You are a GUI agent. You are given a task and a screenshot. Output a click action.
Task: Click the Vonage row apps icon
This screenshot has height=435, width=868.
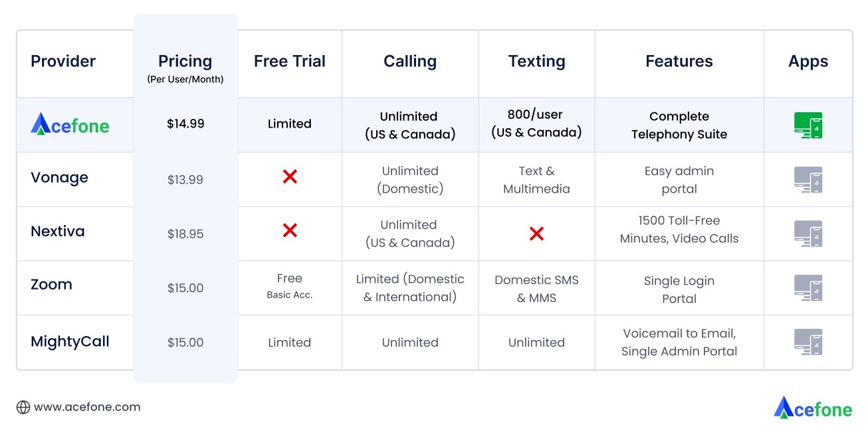click(808, 179)
